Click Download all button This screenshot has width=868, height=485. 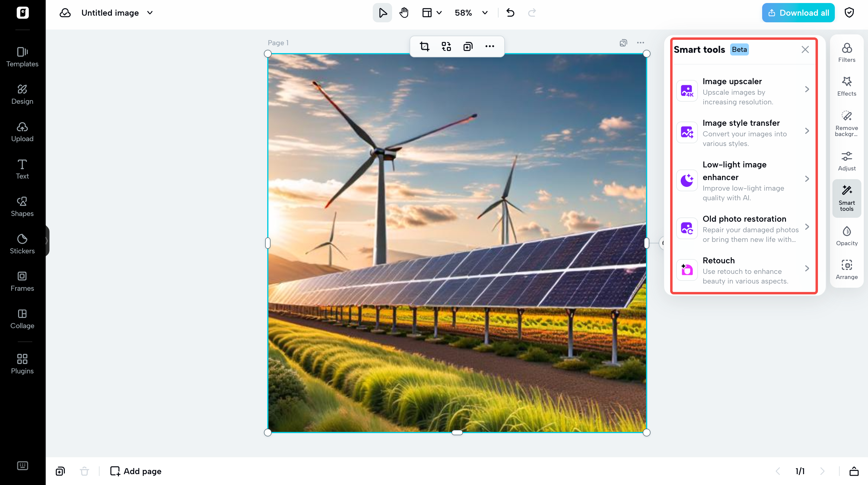pyautogui.click(x=798, y=13)
